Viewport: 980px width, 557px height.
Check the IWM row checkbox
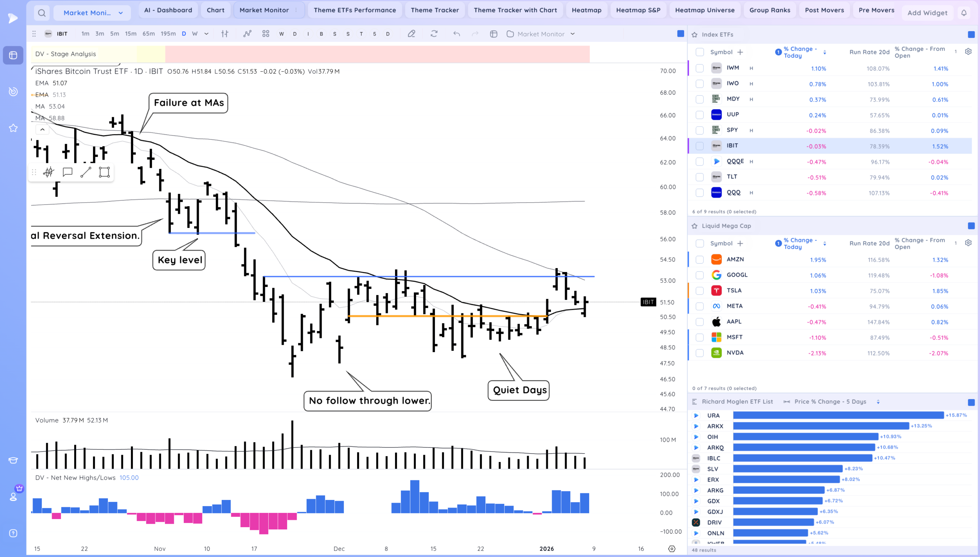tap(700, 68)
